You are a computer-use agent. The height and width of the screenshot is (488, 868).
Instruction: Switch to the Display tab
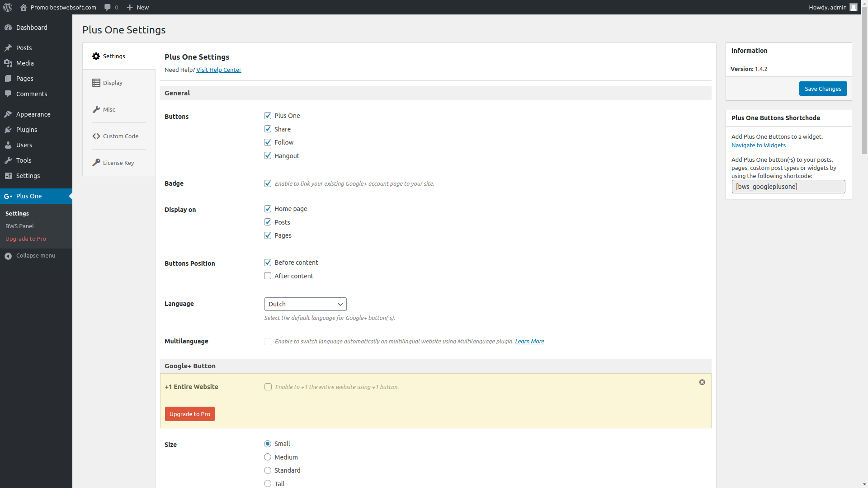click(x=119, y=83)
